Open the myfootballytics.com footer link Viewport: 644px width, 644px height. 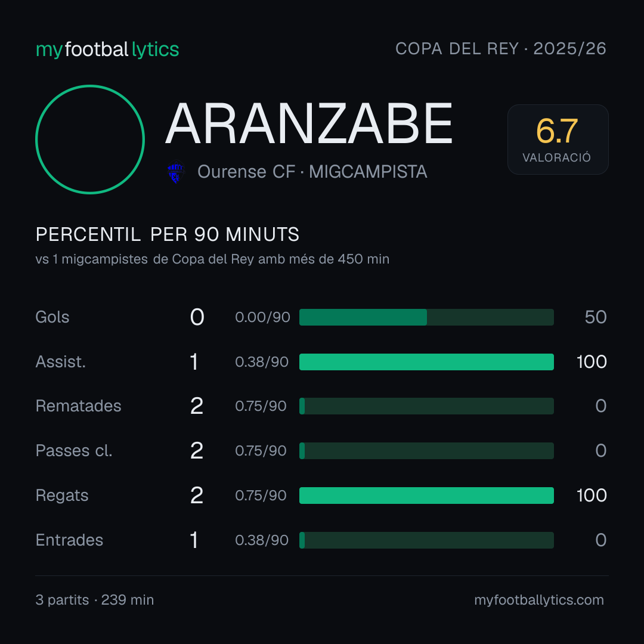[539, 600]
